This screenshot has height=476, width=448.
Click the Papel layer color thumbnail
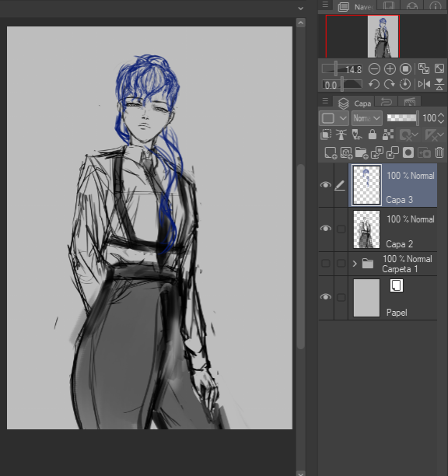tap(366, 298)
